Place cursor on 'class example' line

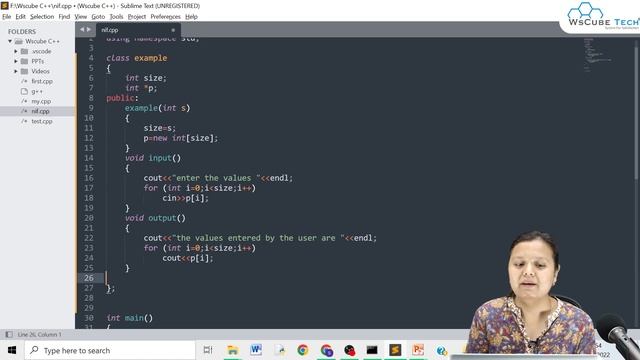(x=137, y=58)
